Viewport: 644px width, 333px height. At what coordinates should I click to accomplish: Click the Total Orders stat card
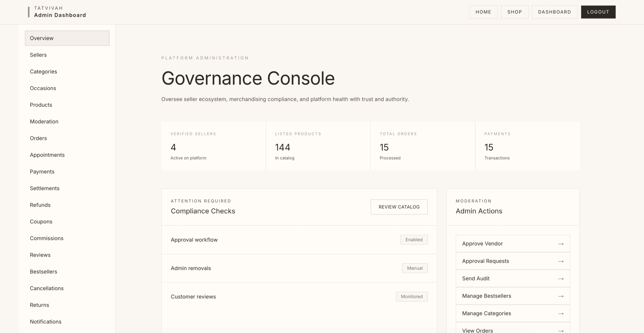(x=423, y=146)
